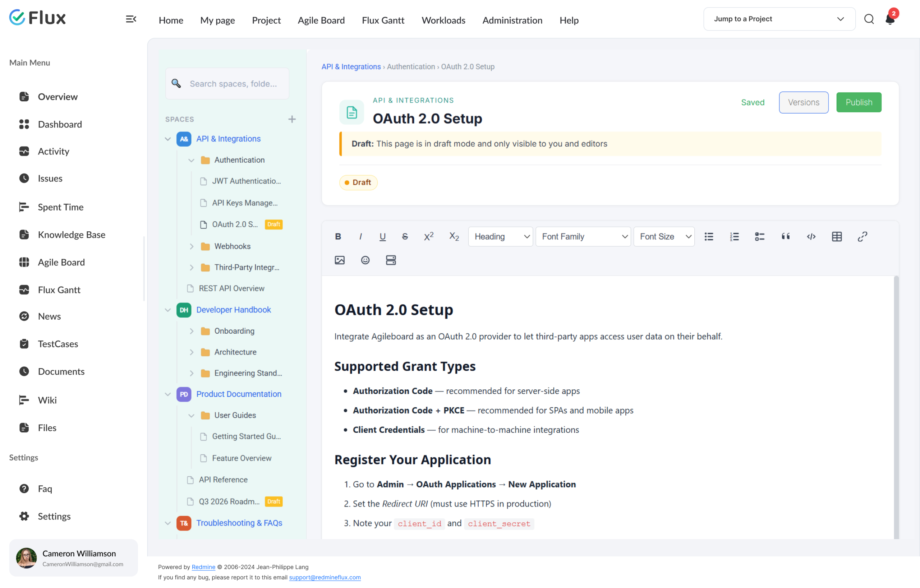
Task: Apply strikethrough formatting
Action: pyautogui.click(x=405, y=237)
